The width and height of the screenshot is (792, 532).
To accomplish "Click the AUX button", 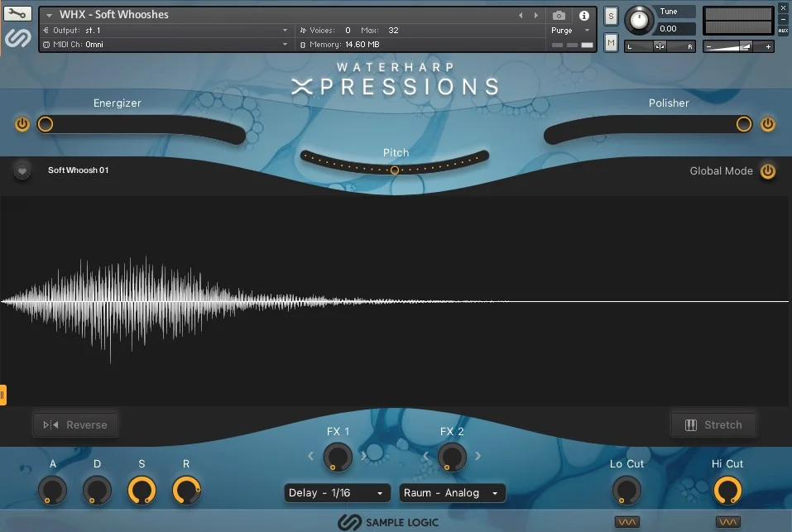I will pyautogui.click(x=783, y=31).
